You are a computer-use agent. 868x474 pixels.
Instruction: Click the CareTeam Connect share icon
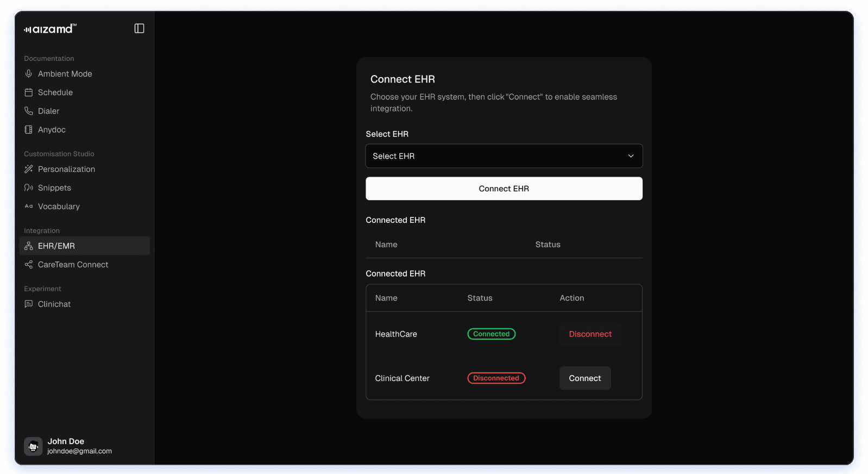click(x=29, y=265)
